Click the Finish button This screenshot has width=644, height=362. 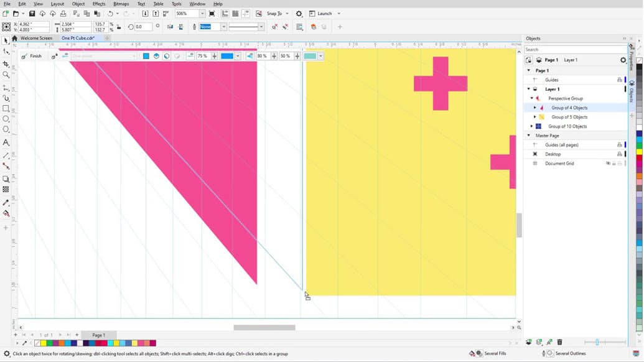35,56
